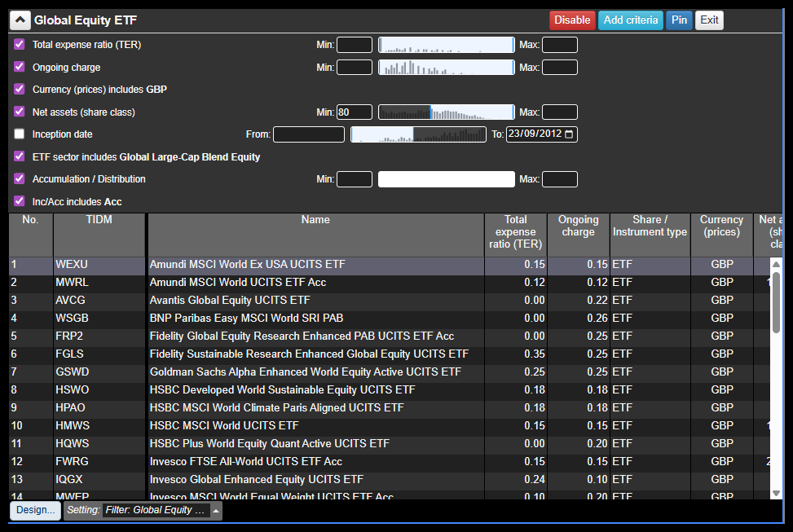Open calendar picker in inception date To field
The height and width of the screenshot is (532, 793).
click(x=569, y=134)
